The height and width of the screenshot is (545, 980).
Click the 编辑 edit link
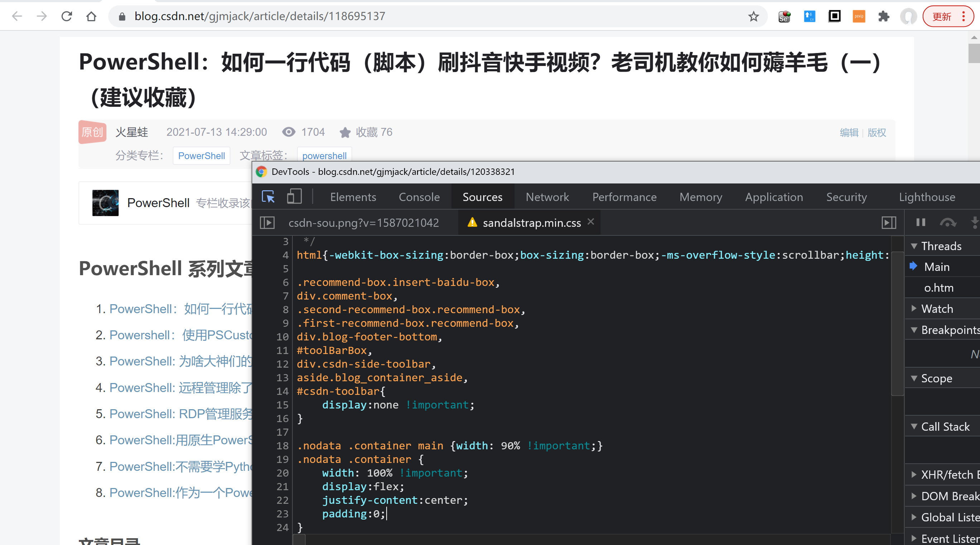[x=849, y=132]
